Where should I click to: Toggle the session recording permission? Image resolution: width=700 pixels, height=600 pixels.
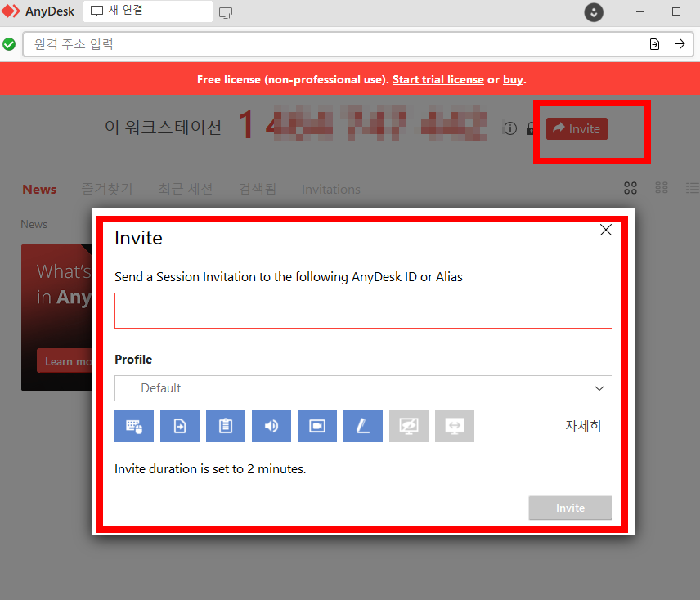tap(316, 426)
